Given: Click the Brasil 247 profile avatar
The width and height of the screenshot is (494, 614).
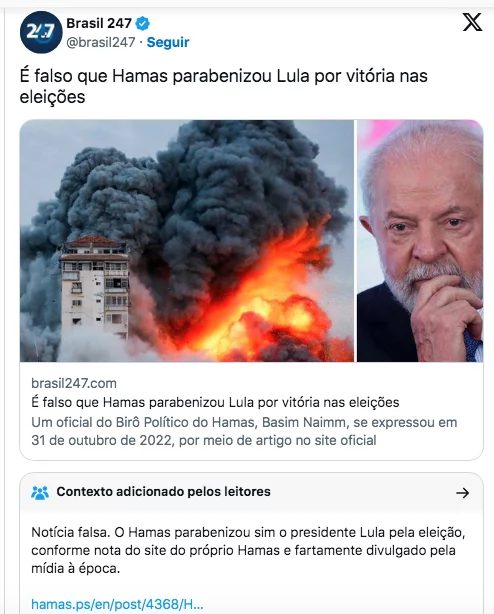Looking at the screenshot, I should 41,32.
